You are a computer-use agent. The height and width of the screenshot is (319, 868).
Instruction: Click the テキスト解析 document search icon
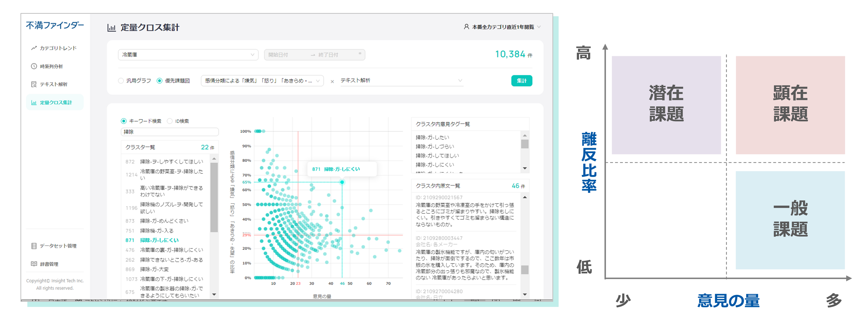tap(34, 84)
